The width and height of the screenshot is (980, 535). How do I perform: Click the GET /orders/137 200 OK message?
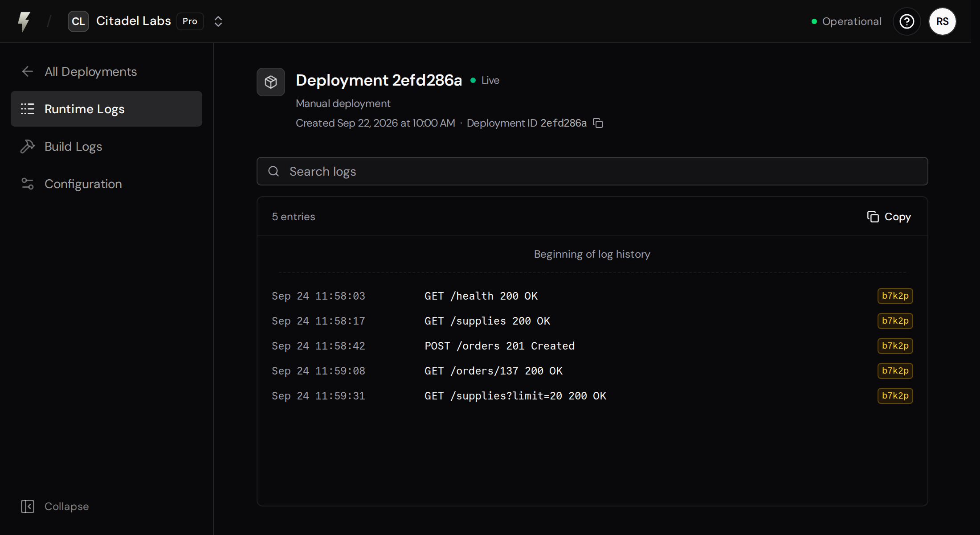click(x=494, y=371)
